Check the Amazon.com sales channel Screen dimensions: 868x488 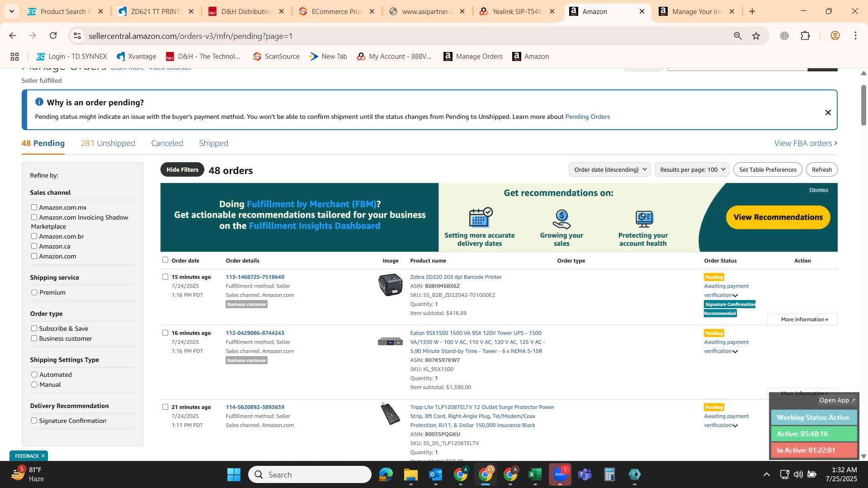[34, 256]
